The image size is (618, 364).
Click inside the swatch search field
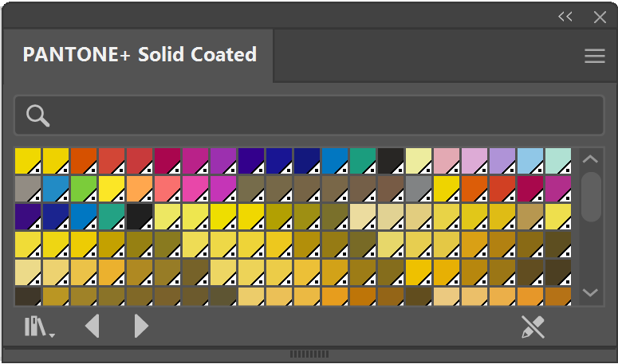[309, 115]
